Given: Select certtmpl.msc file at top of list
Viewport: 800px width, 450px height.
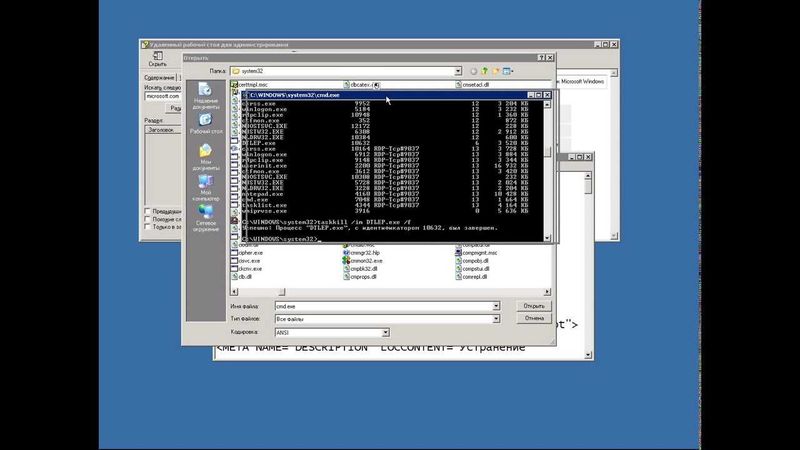Looking at the screenshot, I should click(x=249, y=85).
